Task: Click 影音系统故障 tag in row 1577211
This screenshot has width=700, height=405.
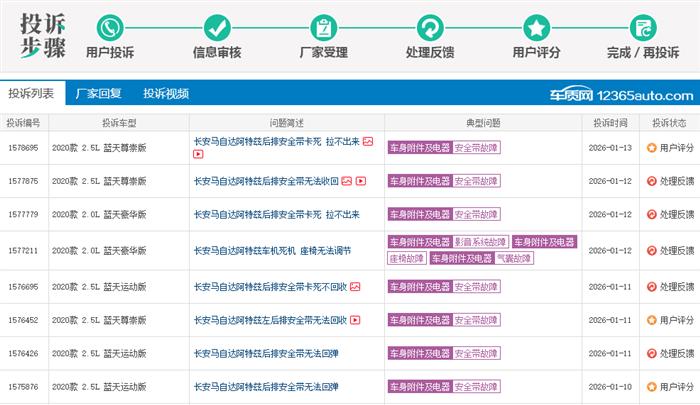Action: point(480,242)
